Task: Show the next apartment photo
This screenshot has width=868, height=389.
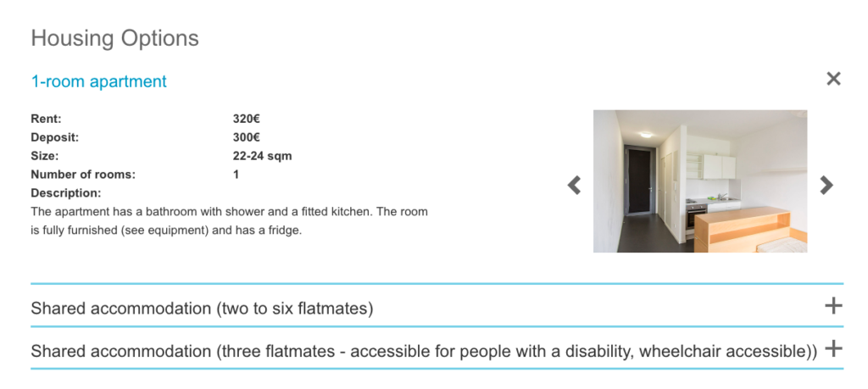Action: coord(826,185)
